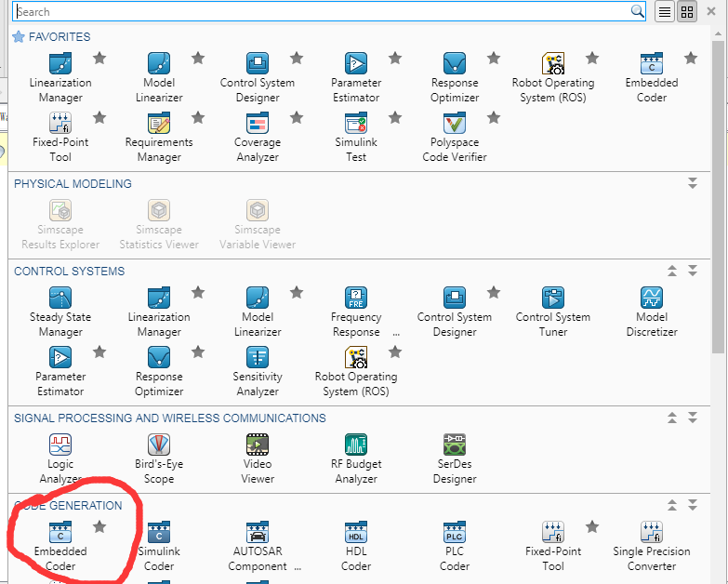This screenshot has height=584, width=728.
Task: Launch Coverage Analyzer app
Action: click(258, 137)
